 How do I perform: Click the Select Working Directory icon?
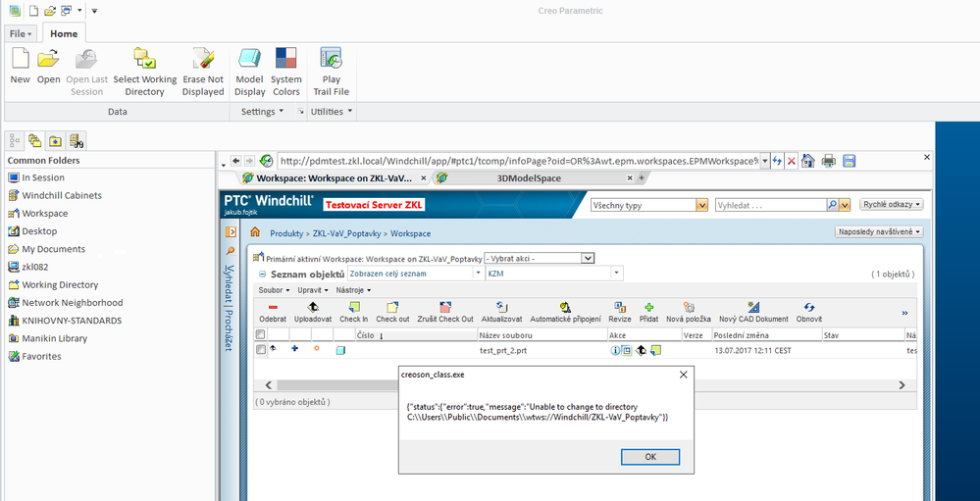pos(144,60)
